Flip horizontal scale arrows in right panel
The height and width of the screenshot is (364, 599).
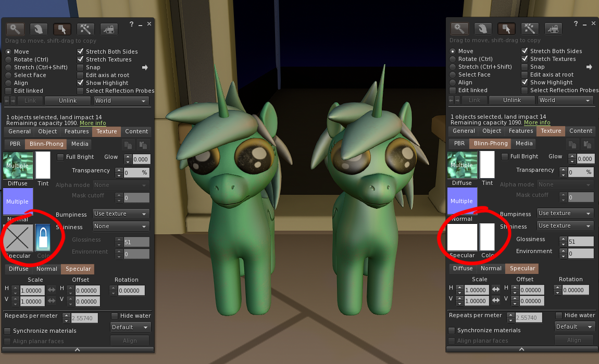pos(495,290)
